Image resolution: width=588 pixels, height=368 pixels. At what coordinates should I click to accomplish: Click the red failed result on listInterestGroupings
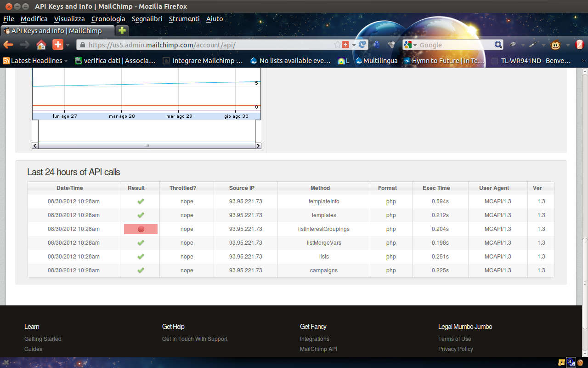click(x=141, y=229)
